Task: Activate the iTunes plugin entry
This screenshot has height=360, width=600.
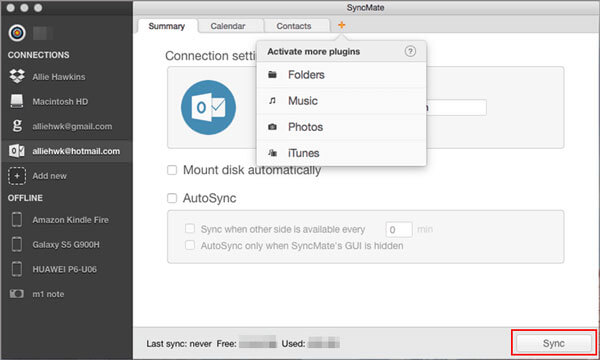Action: pos(341,153)
